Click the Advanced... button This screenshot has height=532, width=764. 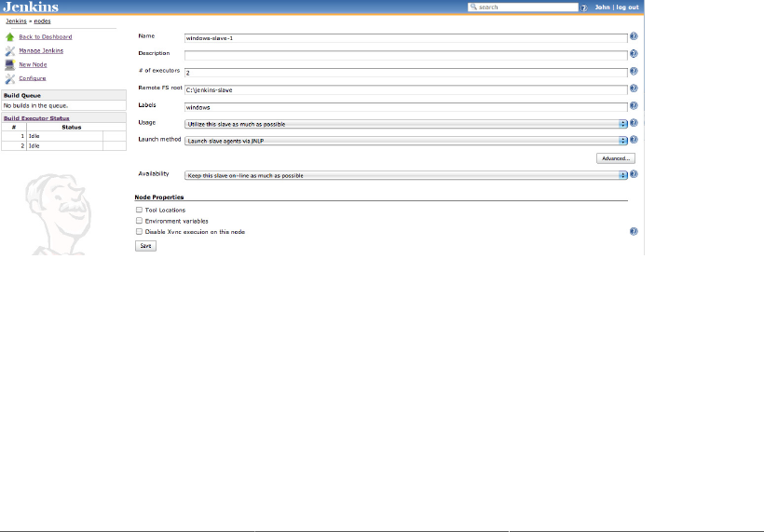(x=615, y=158)
